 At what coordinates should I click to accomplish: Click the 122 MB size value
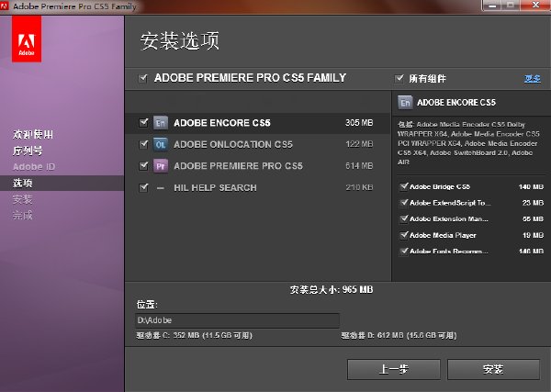pyautogui.click(x=359, y=144)
